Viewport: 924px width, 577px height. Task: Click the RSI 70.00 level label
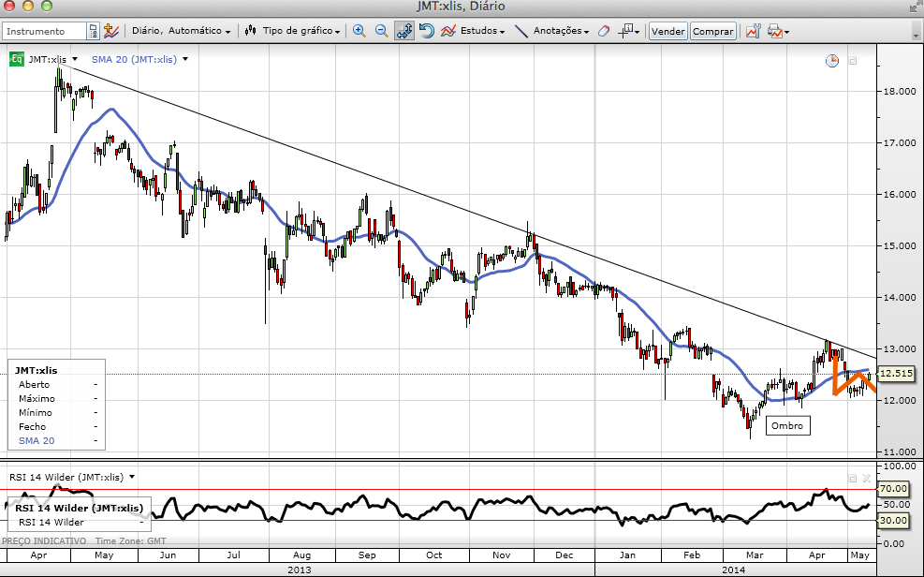click(x=893, y=488)
